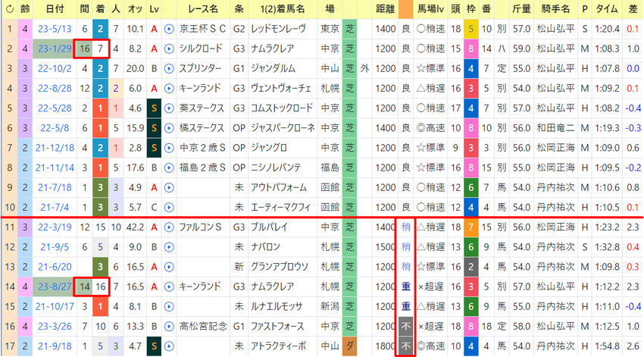
Task: Click the 不 track condition in 高松宮記念 row
Action: click(x=406, y=327)
